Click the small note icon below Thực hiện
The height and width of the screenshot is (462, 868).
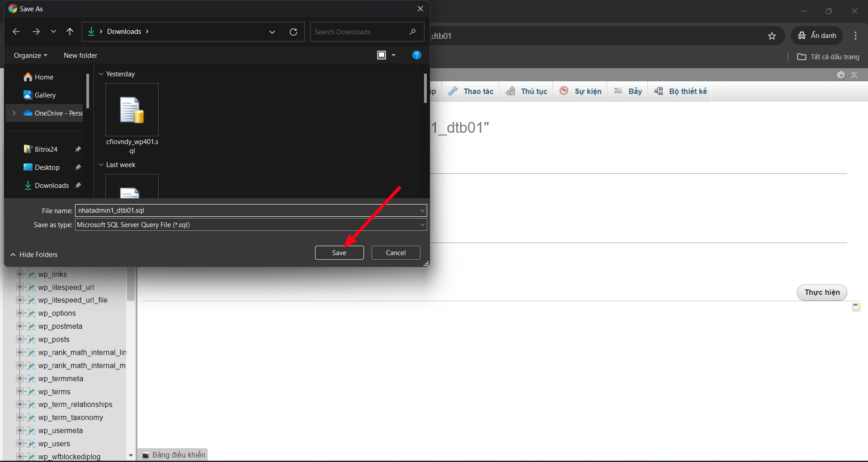click(856, 307)
